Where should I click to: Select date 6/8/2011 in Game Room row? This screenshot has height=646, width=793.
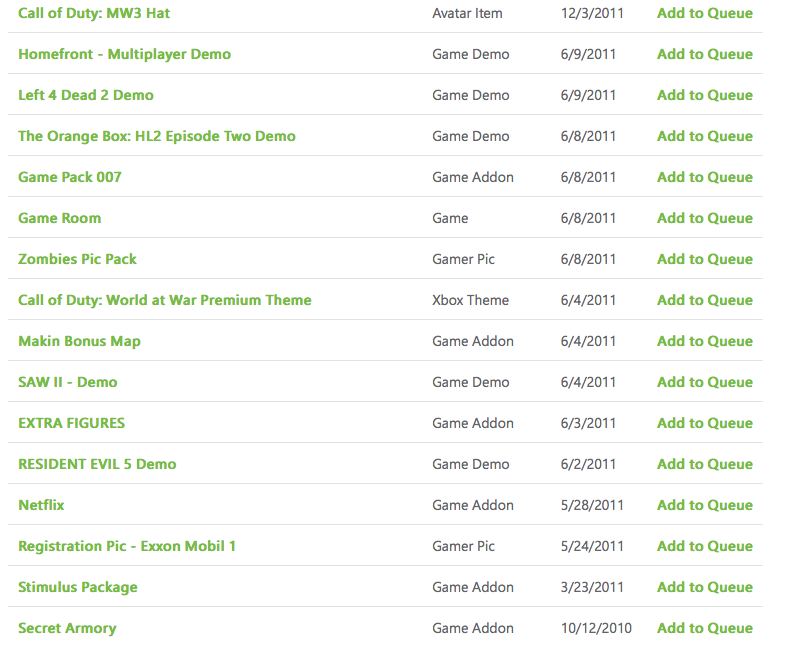pos(588,218)
